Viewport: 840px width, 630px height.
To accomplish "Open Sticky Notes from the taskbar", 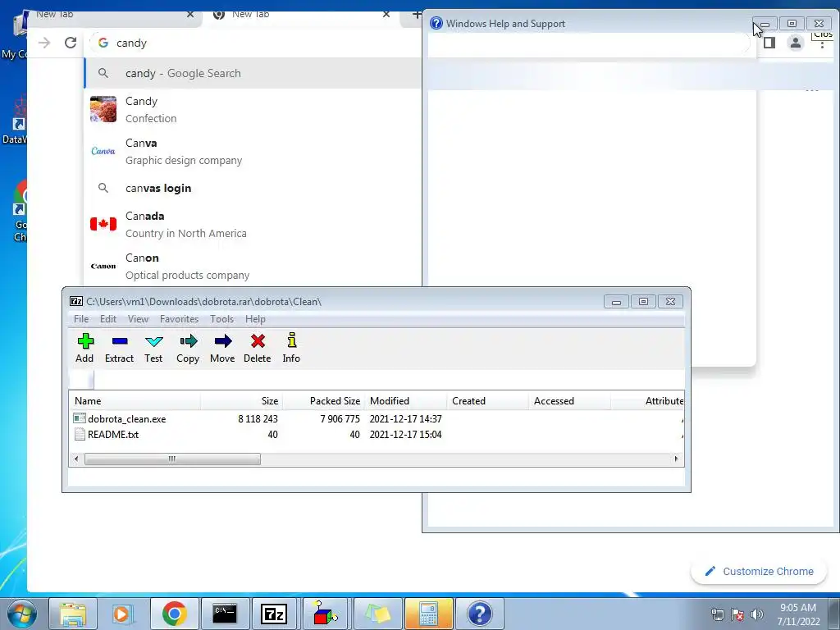I will pyautogui.click(x=377, y=614).
